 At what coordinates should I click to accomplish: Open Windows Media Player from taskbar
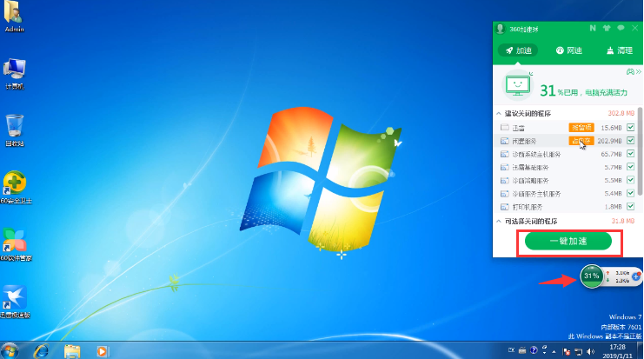click(x=102, y=351)
